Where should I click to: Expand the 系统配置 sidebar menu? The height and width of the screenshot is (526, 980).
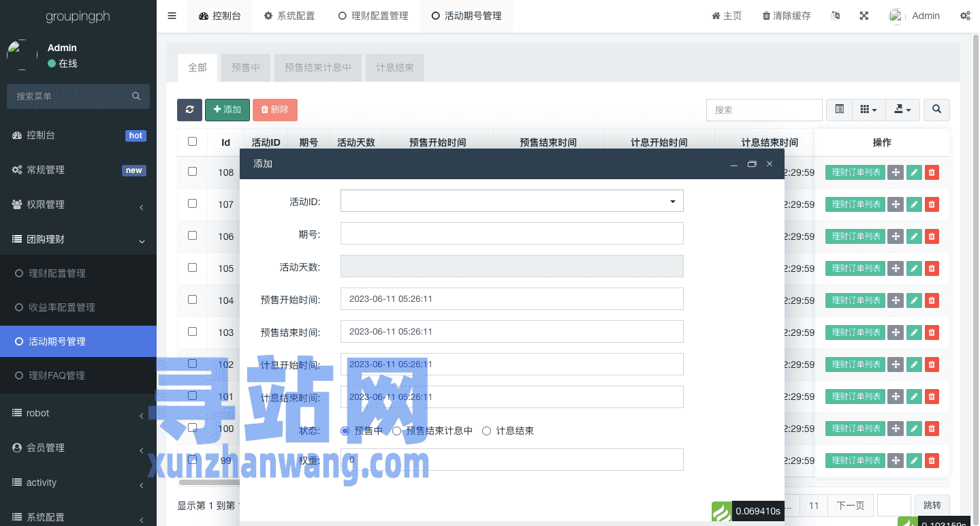[x=78, y=517]
